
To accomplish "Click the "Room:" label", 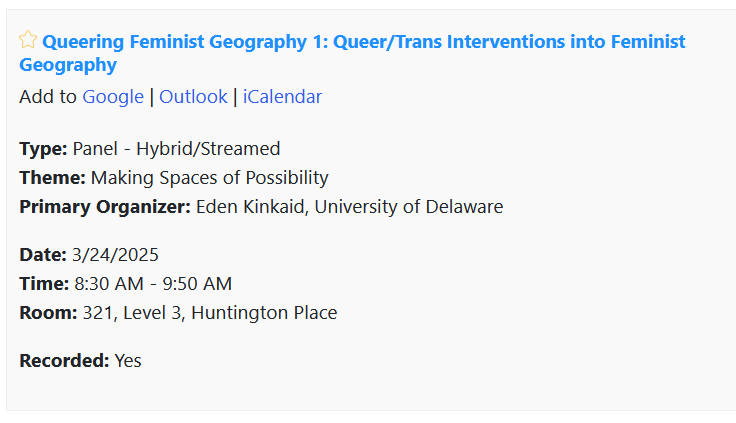I will click(x=48, y=313).
